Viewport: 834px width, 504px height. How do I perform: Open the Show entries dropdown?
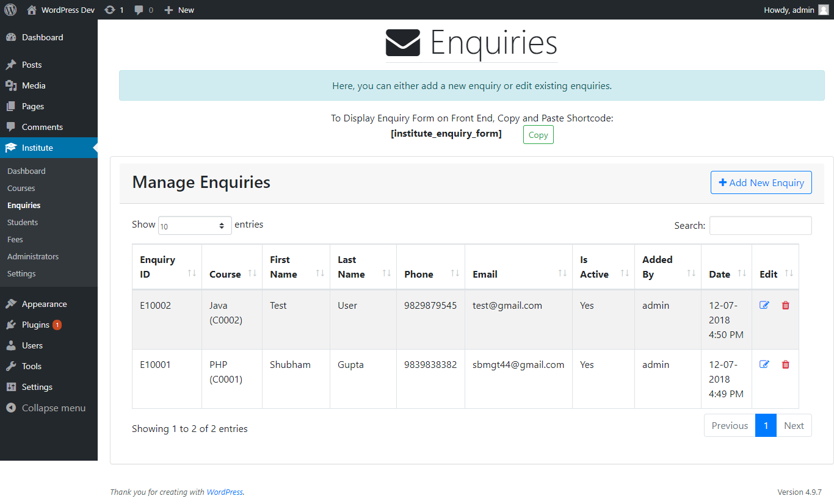tap(195, 225)
